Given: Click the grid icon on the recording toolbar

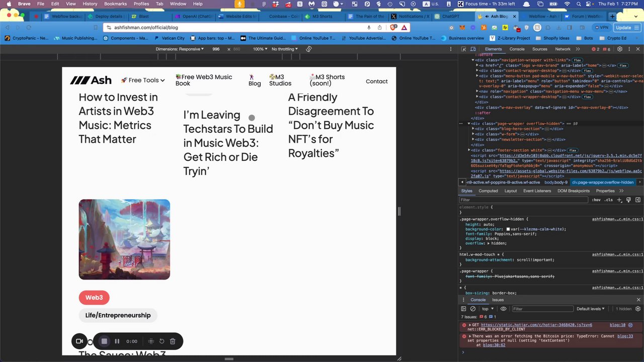Looking at the screenshot, I should point(151,341).
